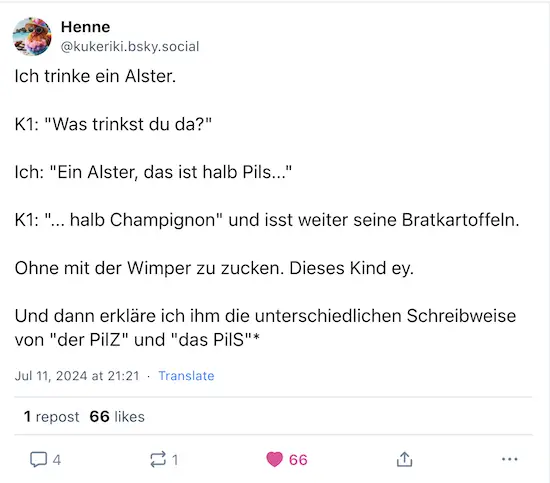This screenshot has height=483, width=550.
Task: Click the reply speech bubble icon
Action: [38, 459]
